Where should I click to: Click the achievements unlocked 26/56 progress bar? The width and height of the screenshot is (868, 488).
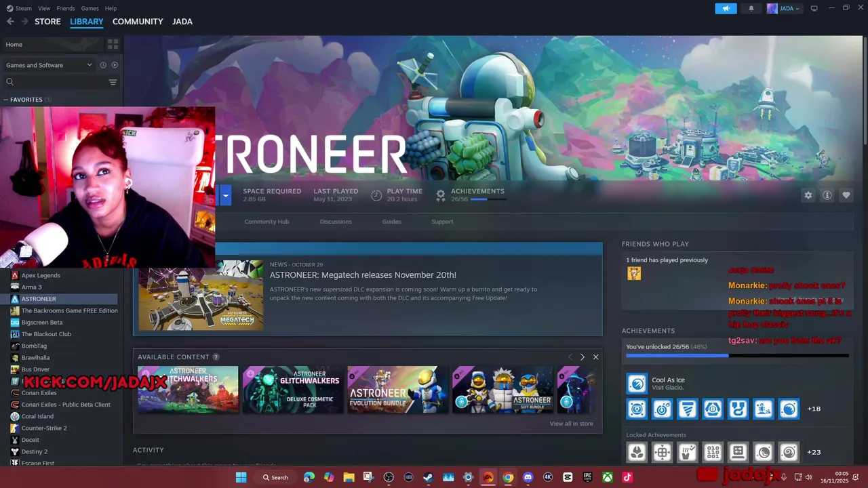(x=737, y=355)
